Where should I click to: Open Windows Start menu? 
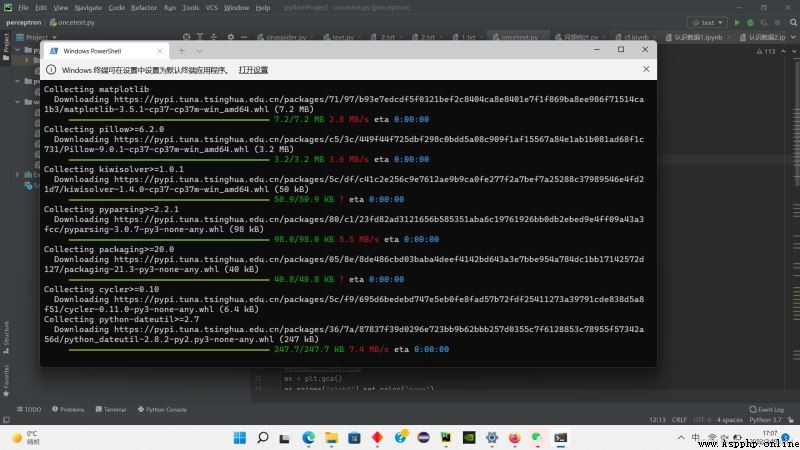click(240, 438)
